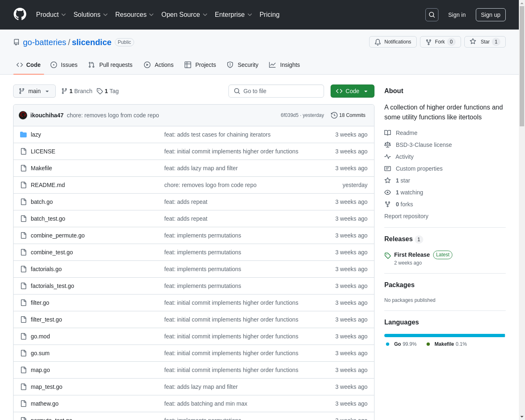This screenshot has height=420, width=525.
Task: Focus the Go to file search field
Action: pos(276,91)
